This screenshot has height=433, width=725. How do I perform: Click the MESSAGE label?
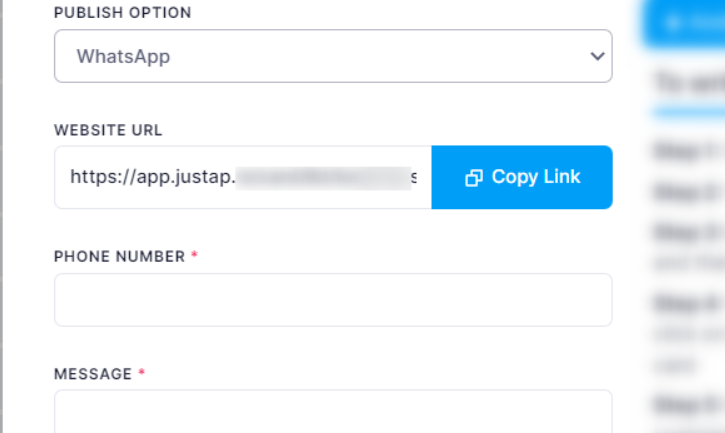tap(93, 374)
